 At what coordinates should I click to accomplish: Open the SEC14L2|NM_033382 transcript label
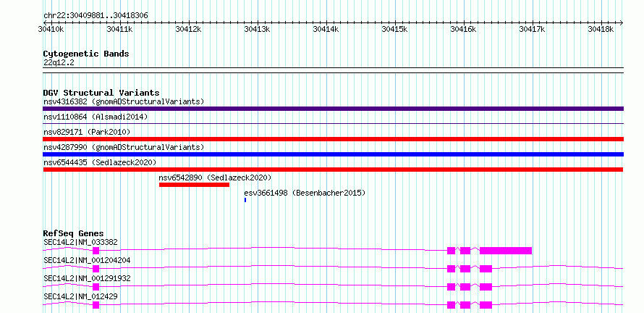(x=80, y=242)
